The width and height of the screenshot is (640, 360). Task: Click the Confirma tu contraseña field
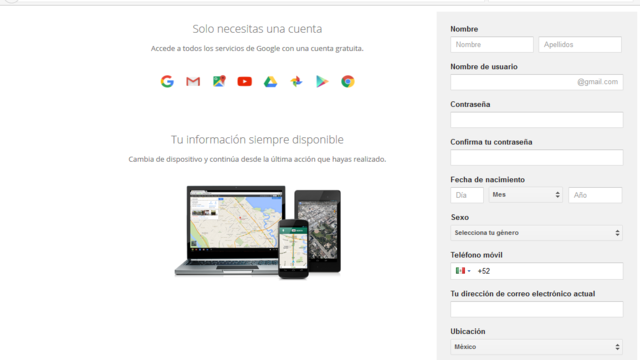537,157
